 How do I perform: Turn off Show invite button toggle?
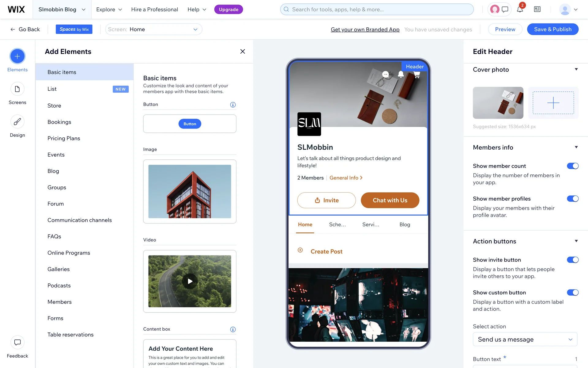point(572,260)
